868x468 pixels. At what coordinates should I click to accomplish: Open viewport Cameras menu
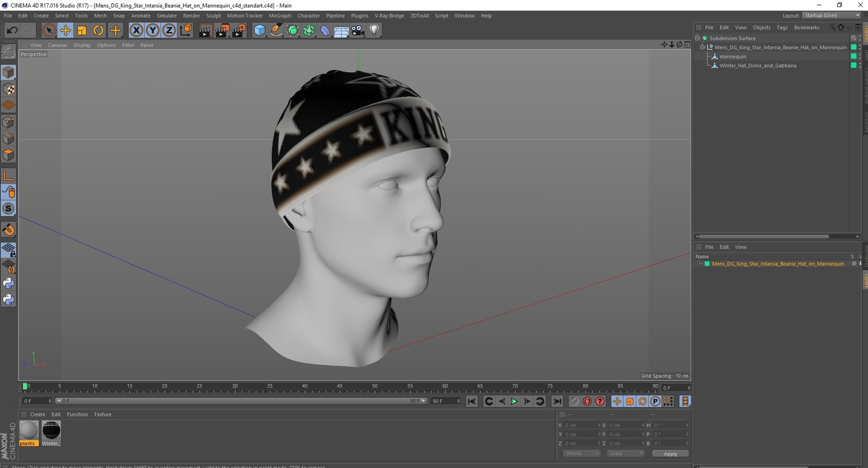pos(57,45)
